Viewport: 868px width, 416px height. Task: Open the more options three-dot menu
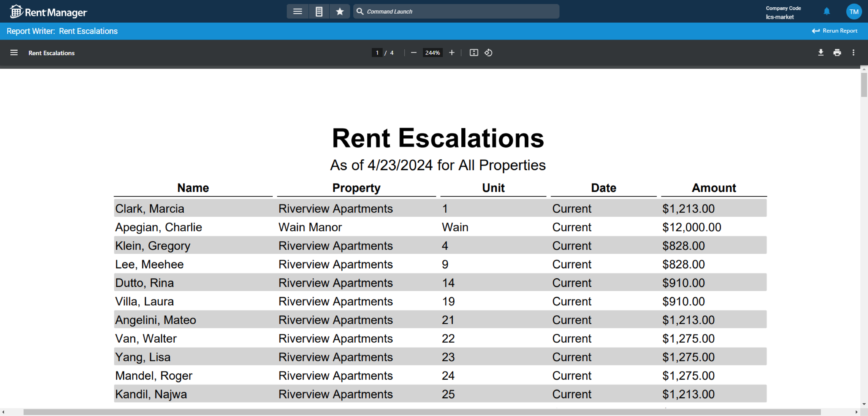point(854,53)
